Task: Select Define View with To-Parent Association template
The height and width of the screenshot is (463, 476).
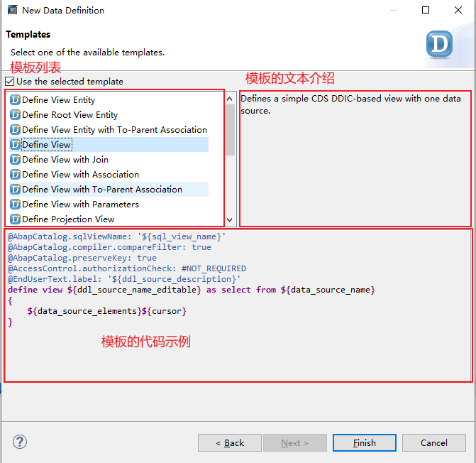Action: click(x=101, y=190)
